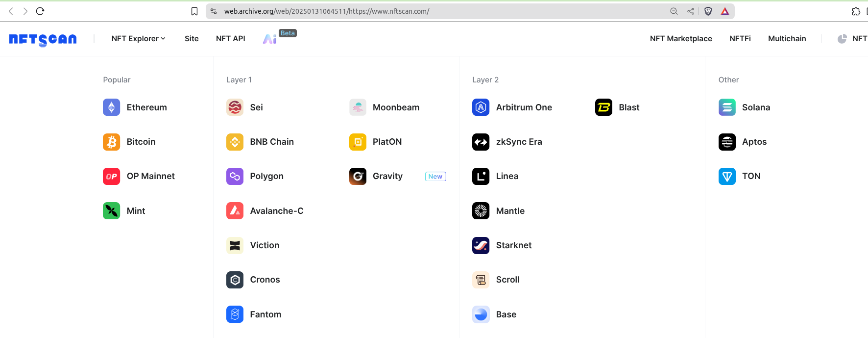
Task: Open the zoom magnifier in address bar
Action: [674, 11]
